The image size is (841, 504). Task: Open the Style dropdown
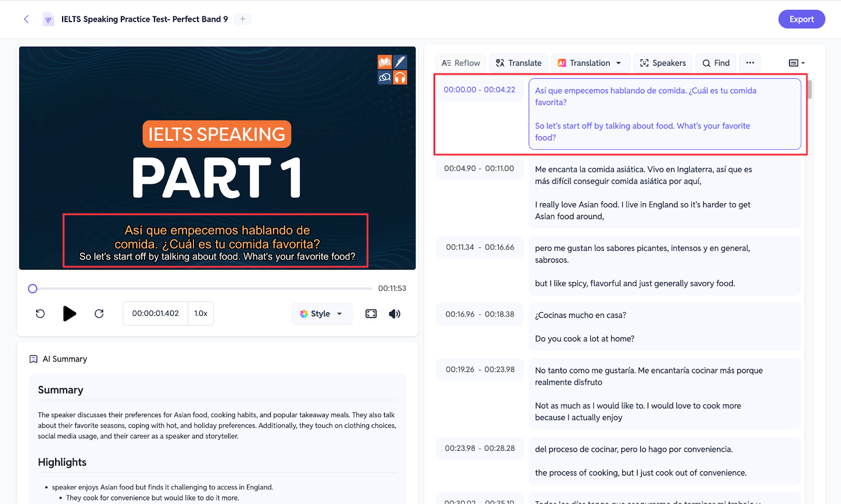322,314
